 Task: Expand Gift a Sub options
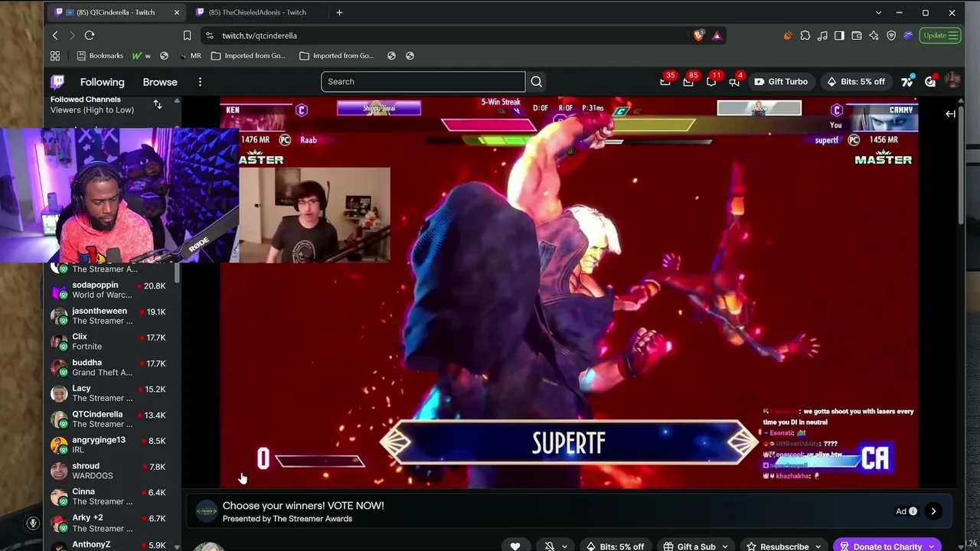[696, 546]
